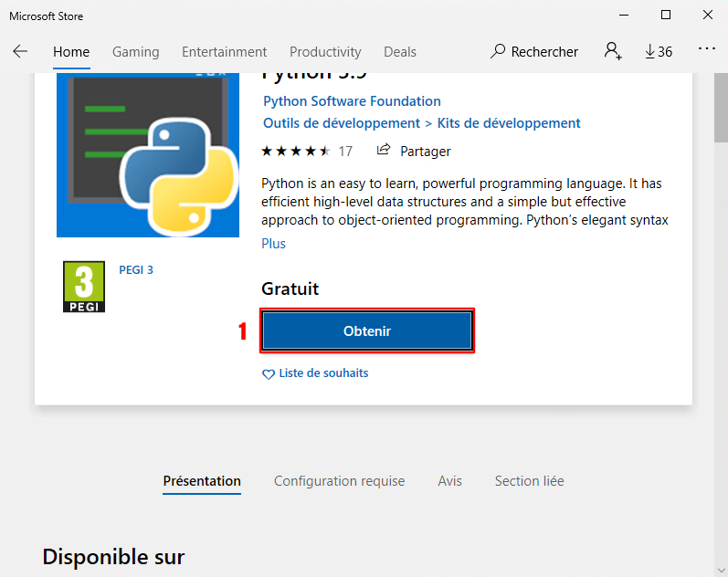Click the Partager share icon
728x577 pixels.
[385, 151]
